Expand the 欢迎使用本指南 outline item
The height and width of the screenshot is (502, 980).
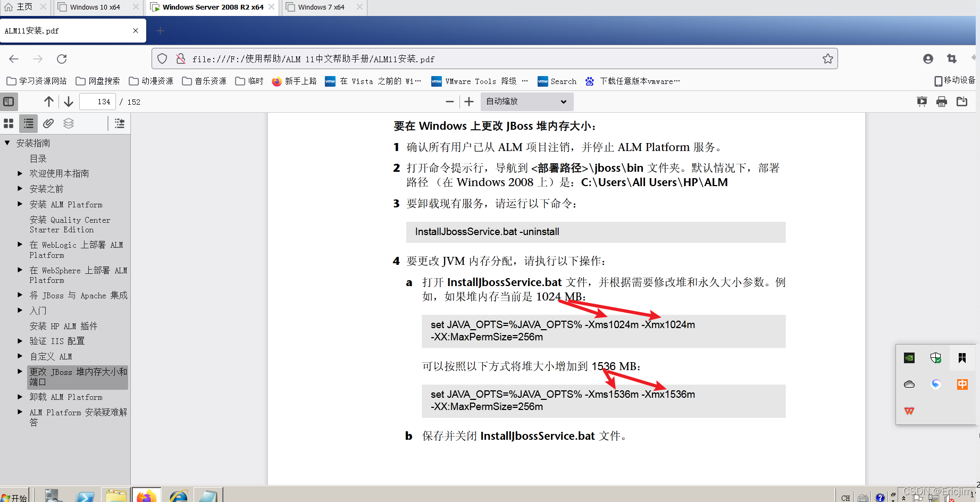coord(20,173)
